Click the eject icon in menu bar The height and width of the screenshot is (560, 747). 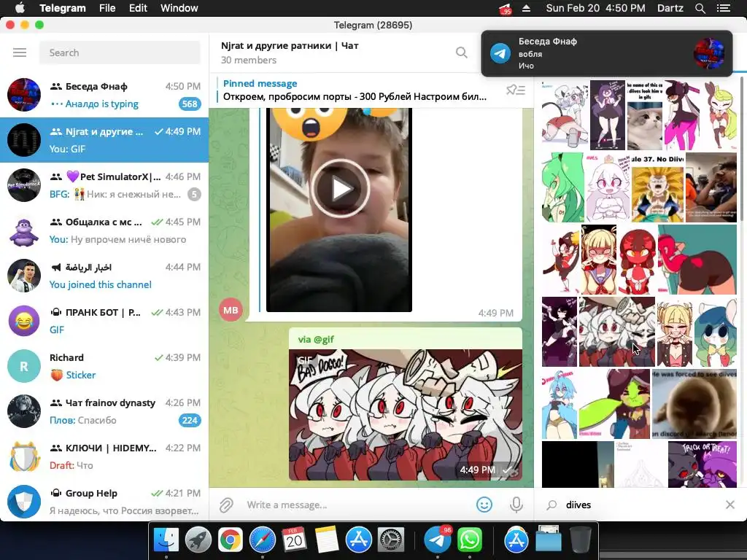(x=526, y=8)
